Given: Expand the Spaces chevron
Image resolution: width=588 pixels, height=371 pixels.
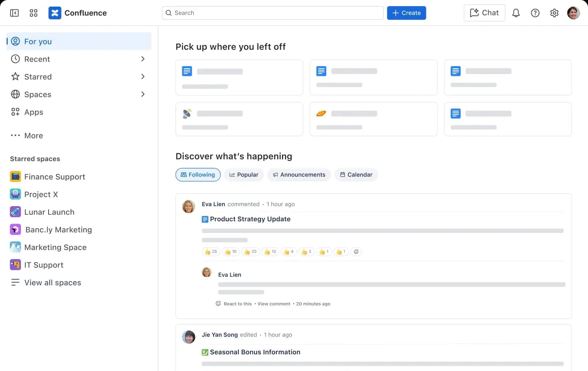Looking at the screenshot, I should click(143, 94).
